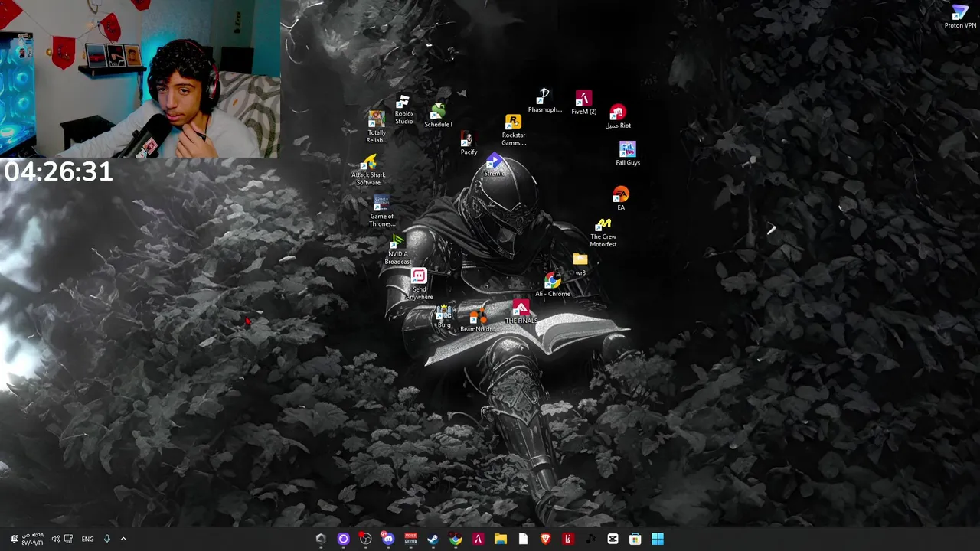Open the Roblox Studio desktop shortcut
This screenshot has width=980, height=551.
click(x=403, y=110)
